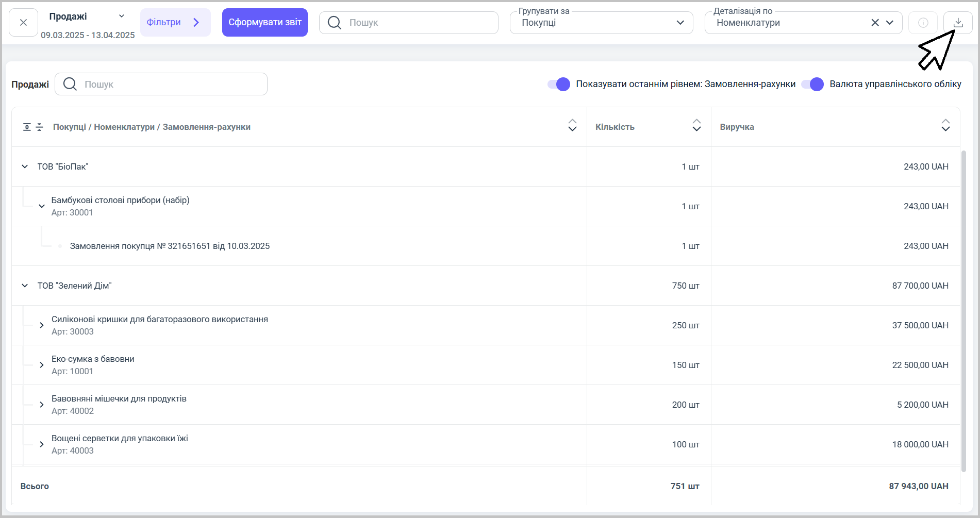Sort by Кількість column arrows
980x518 pixels.
pyautogui.click(x=696, y=125)
